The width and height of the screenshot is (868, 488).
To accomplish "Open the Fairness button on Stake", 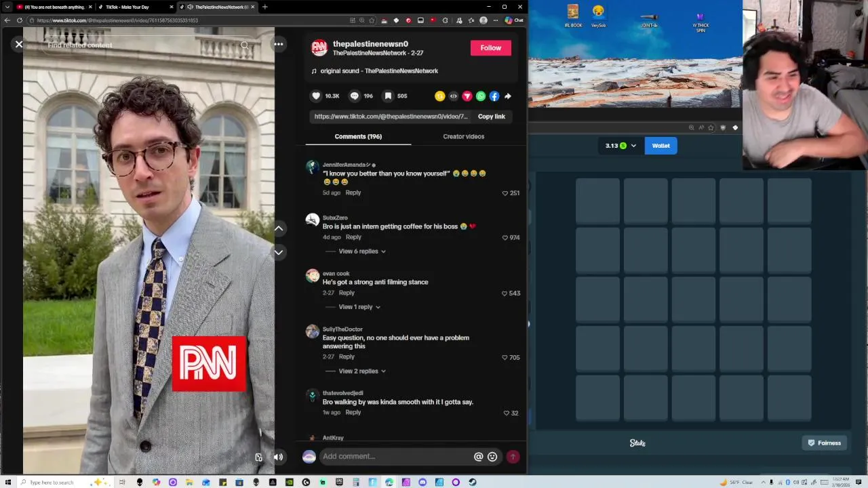I will pyautogui.click(x=825, y=443).
